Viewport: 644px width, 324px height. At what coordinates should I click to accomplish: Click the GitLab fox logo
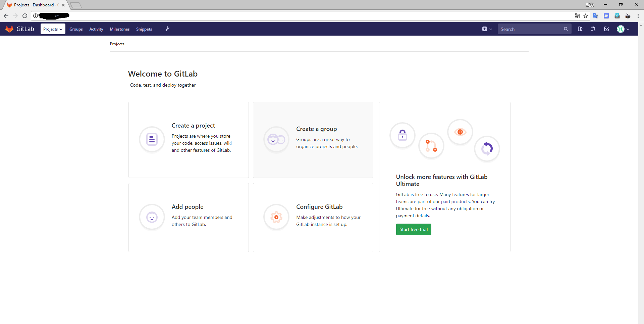point(9,29)
